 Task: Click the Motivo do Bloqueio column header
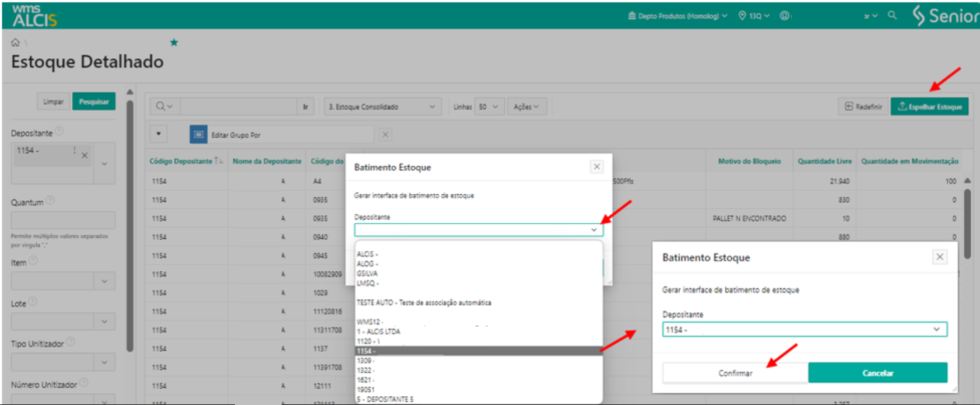(749, 161)
